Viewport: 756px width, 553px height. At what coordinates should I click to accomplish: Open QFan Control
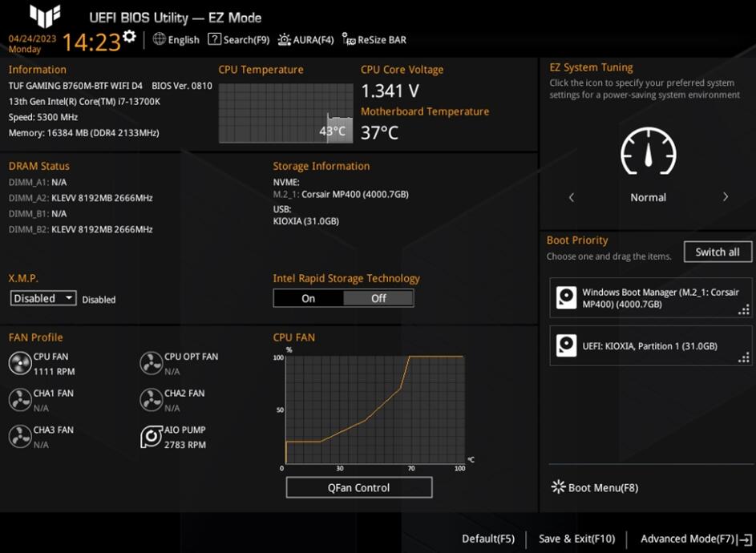coord(358,486)
